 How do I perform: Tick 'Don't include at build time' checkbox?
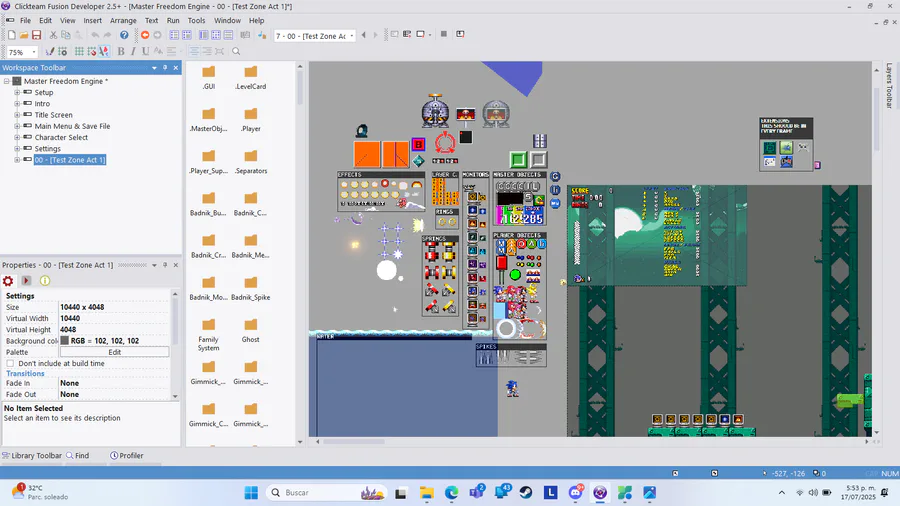tap(10, 364)
